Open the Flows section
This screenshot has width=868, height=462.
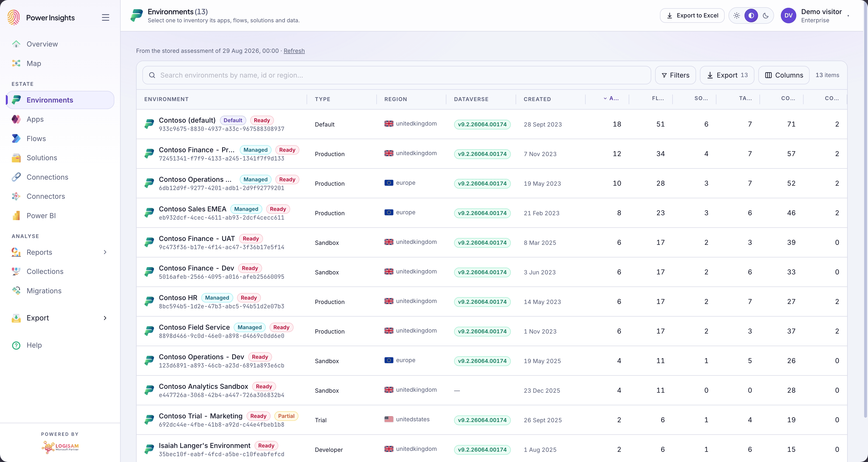tap(60, 139)
